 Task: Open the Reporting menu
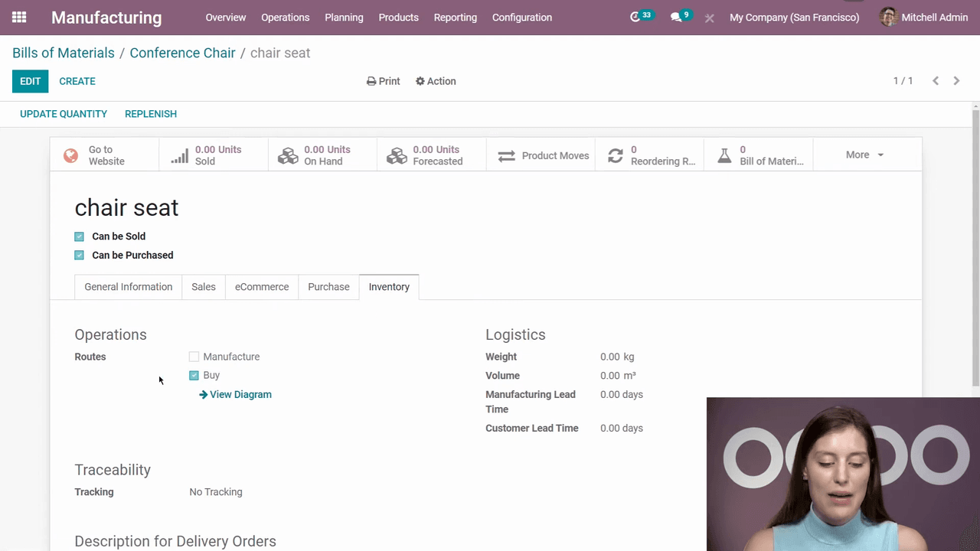pos(455,17)
